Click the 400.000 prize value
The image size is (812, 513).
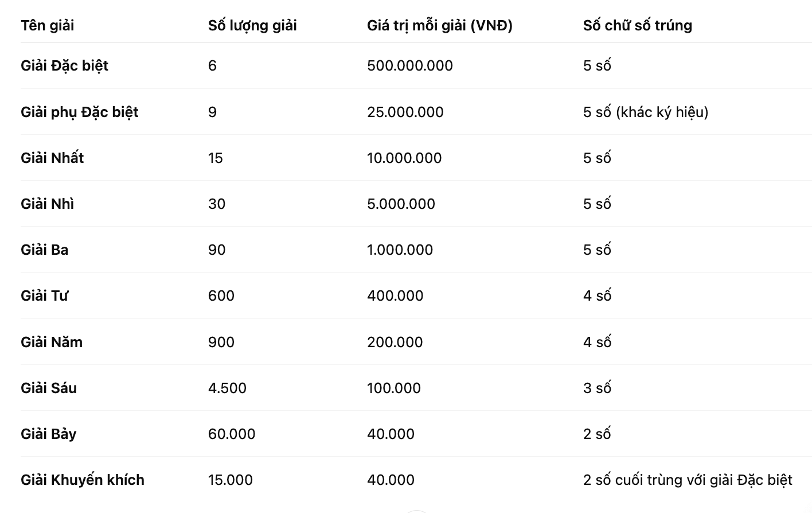(x=395, y=296)
